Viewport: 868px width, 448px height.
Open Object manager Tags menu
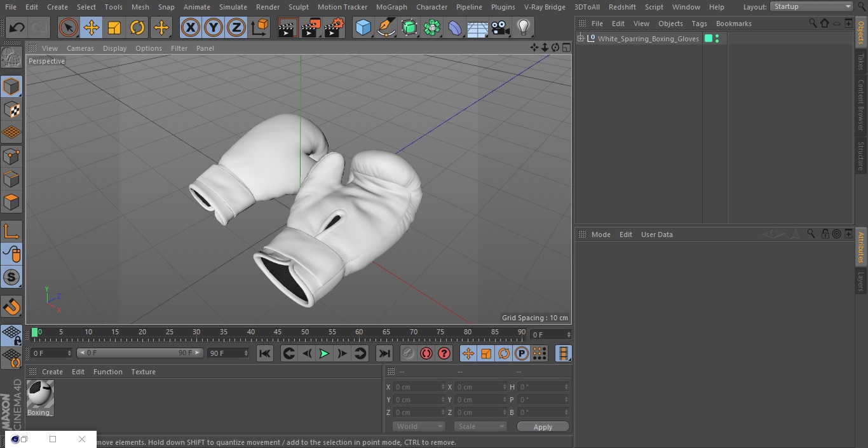699,24
